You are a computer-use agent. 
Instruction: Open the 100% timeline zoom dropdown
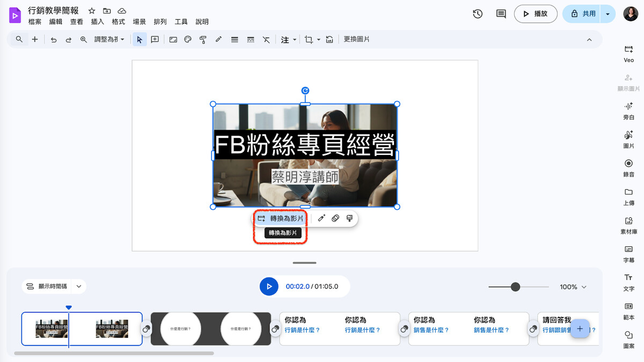click(573, 287)
